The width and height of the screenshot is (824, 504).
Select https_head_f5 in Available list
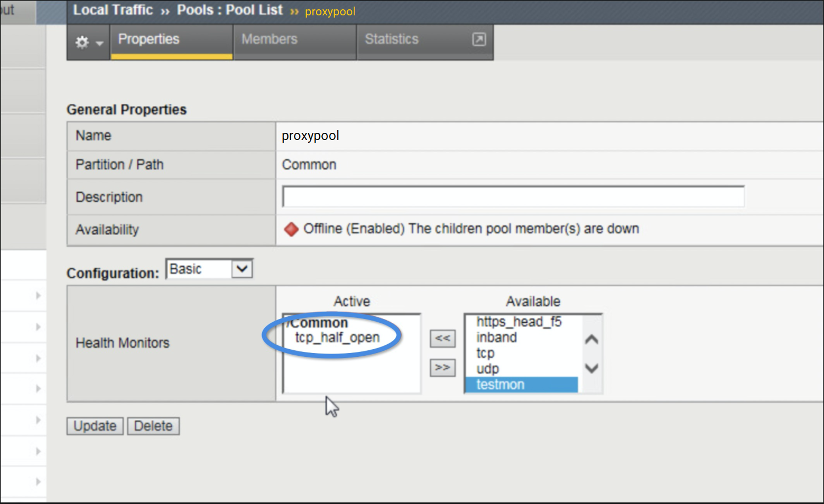(x=519, y=322)
